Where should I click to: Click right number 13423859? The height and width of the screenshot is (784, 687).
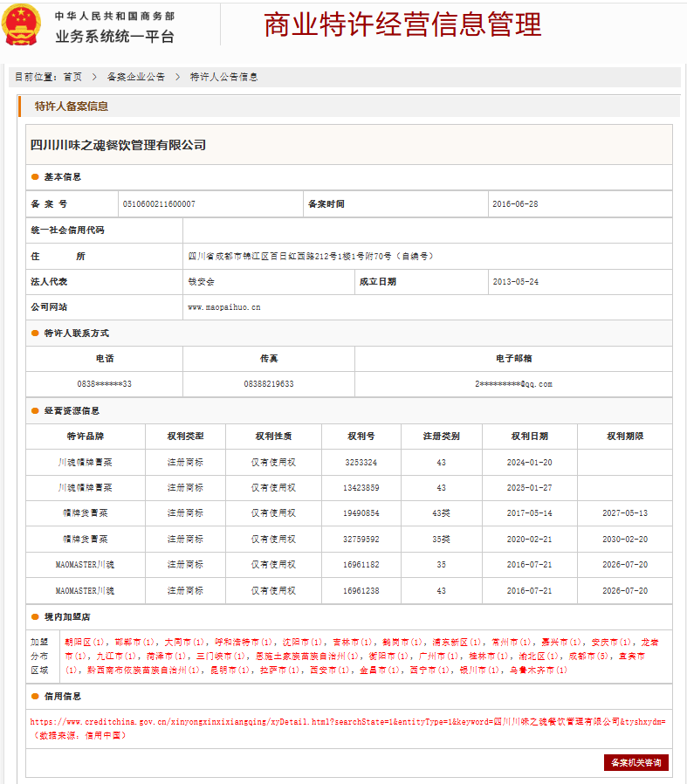point(361,487)
